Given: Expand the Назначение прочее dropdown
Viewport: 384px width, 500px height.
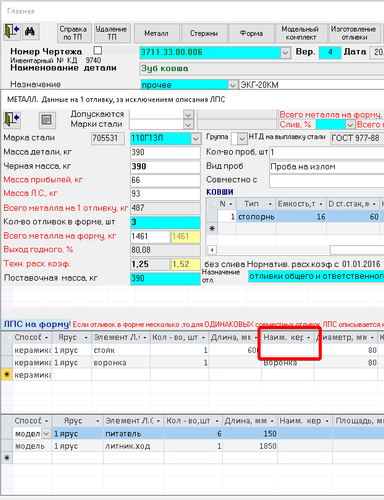Looking at the screenshot, I should [232, 85].
